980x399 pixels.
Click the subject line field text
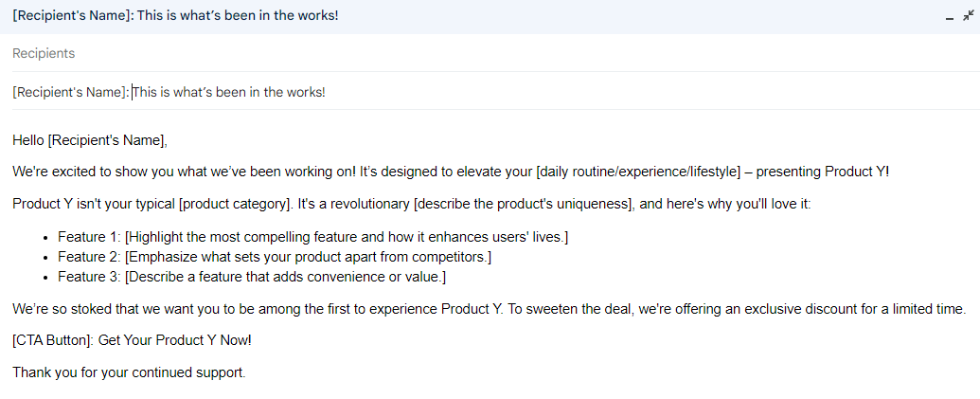pos(229,92)
